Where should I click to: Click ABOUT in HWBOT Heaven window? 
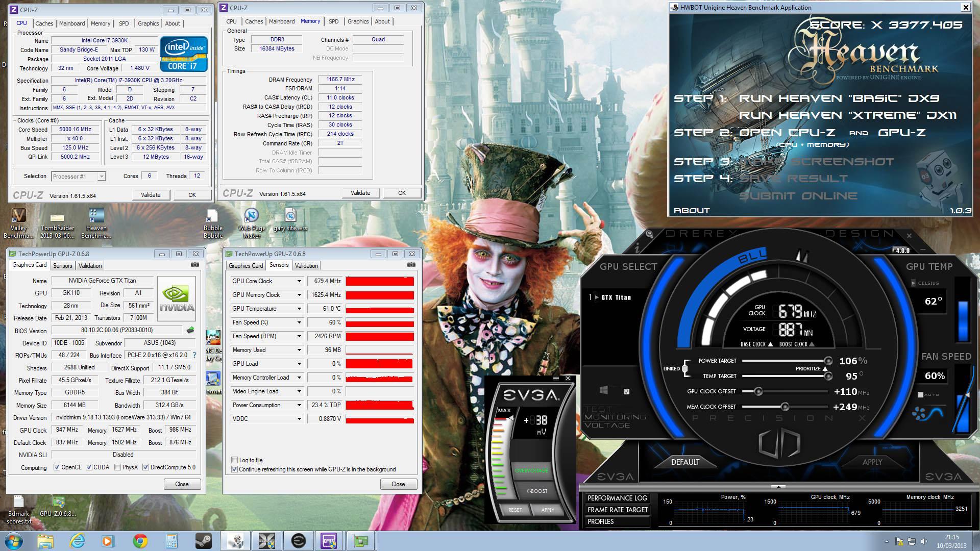(x=692, y=211)
